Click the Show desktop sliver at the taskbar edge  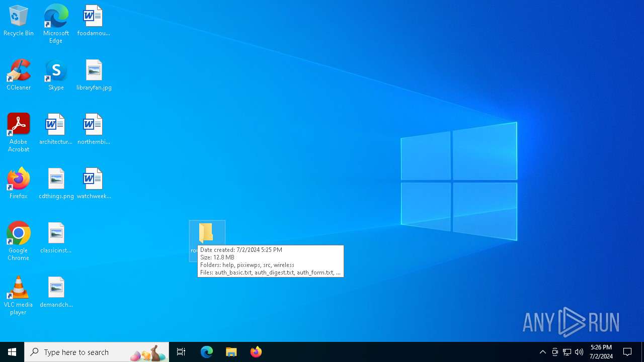tap(642, 352)
